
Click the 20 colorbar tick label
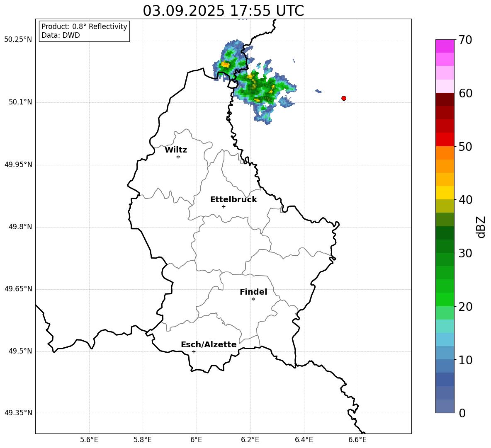point(465,307)
